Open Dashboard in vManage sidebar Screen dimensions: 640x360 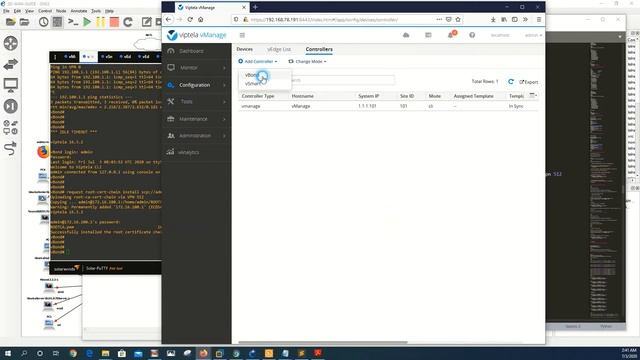pos(196,51)
